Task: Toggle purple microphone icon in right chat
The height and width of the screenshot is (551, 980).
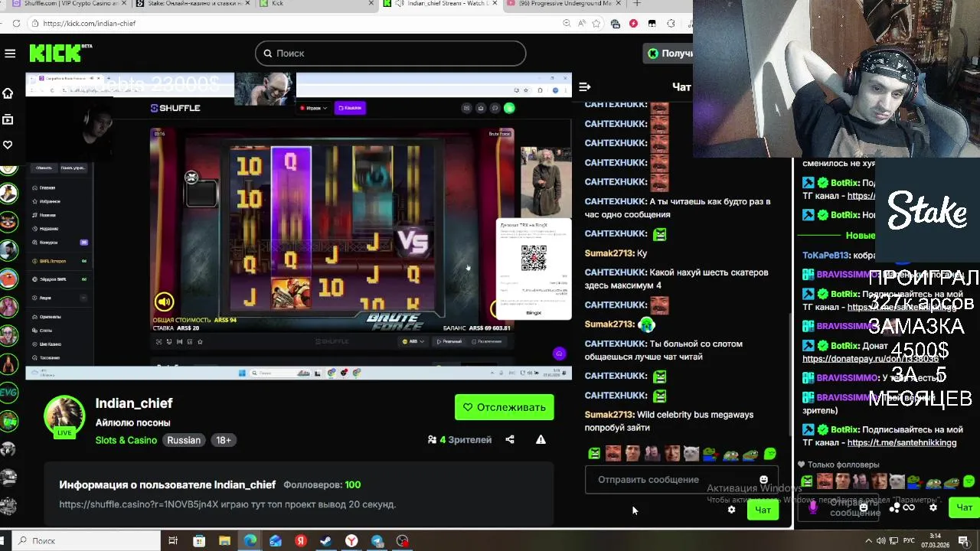Action: pos(813,507)
